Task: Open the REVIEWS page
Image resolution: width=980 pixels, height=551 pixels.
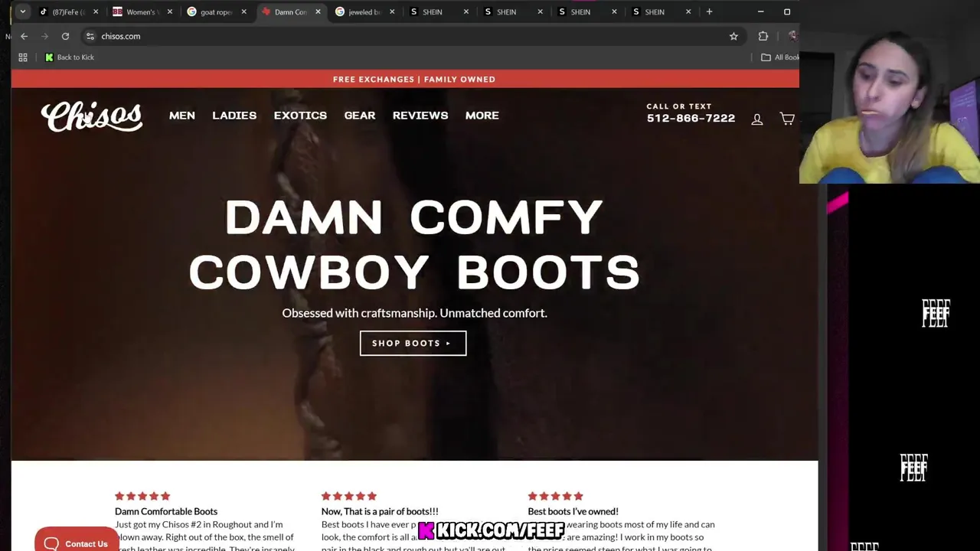Action: pos(420,116)
